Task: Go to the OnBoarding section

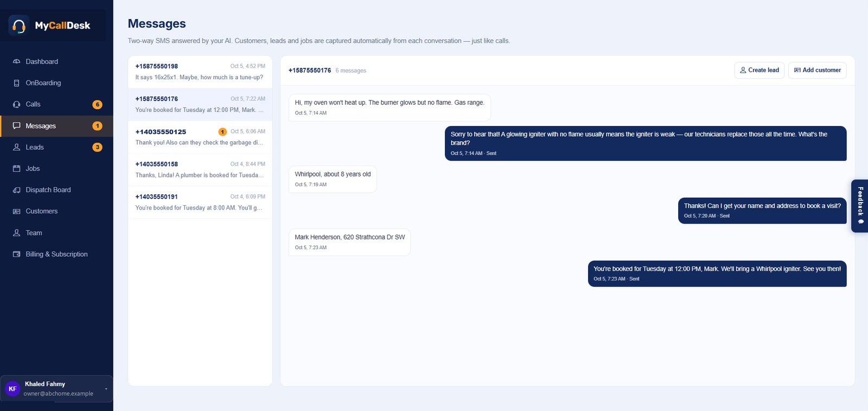Action: [x=56, y=83]
